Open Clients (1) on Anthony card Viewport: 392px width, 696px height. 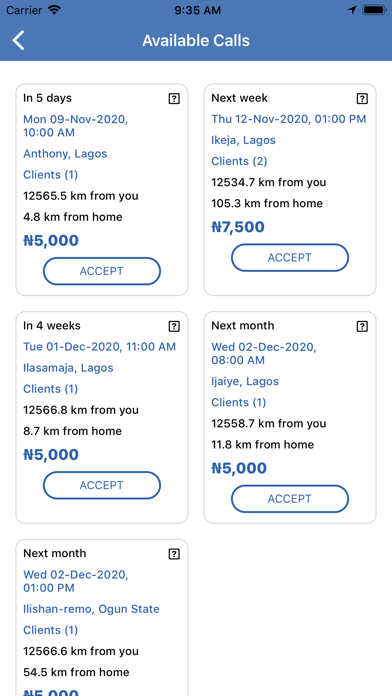[51, 175]
